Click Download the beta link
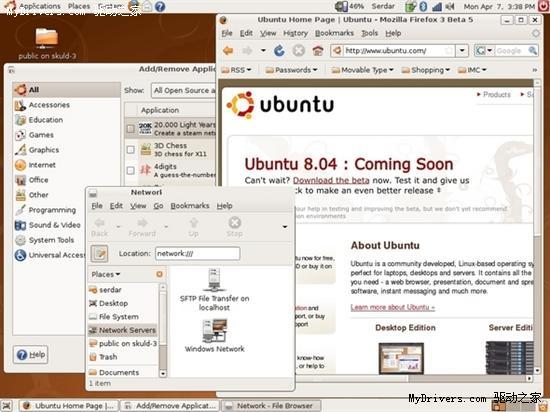This screenshot has width=550, height=412. (x=331, y=180)
